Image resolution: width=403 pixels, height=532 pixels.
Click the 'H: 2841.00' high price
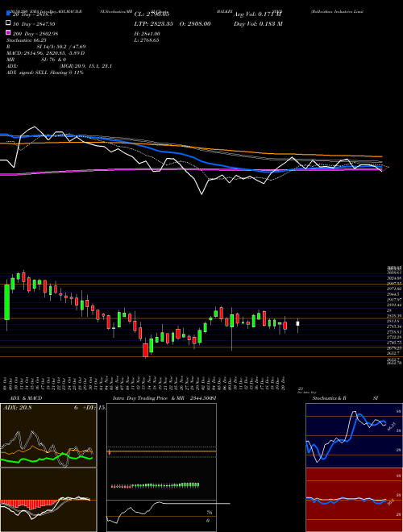point(147,34)
